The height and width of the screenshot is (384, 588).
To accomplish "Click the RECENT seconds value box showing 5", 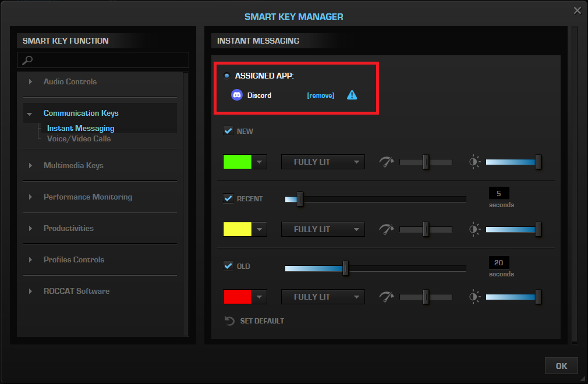I will (499, 193).
